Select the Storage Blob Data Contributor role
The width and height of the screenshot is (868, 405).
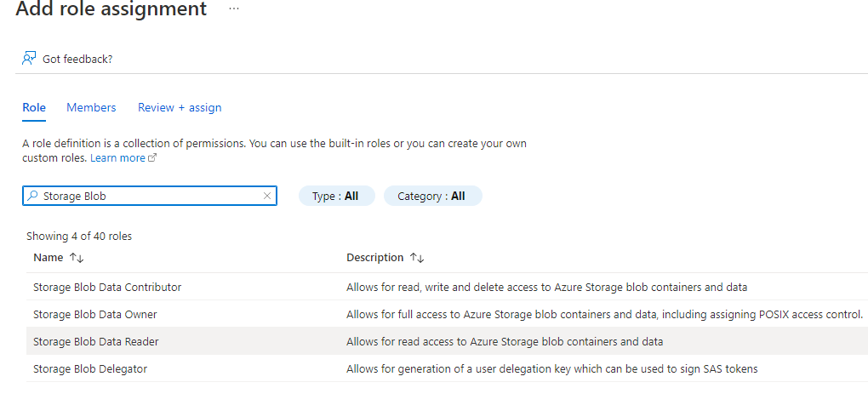107,287
